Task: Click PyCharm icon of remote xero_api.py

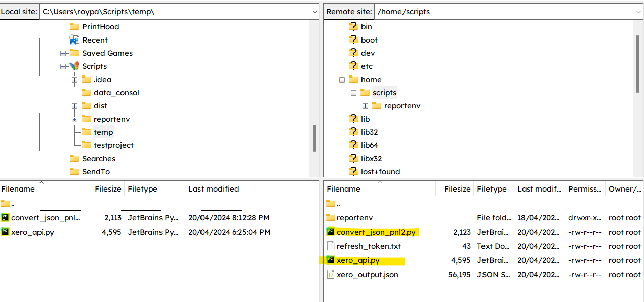Action: tap(331, 260)
